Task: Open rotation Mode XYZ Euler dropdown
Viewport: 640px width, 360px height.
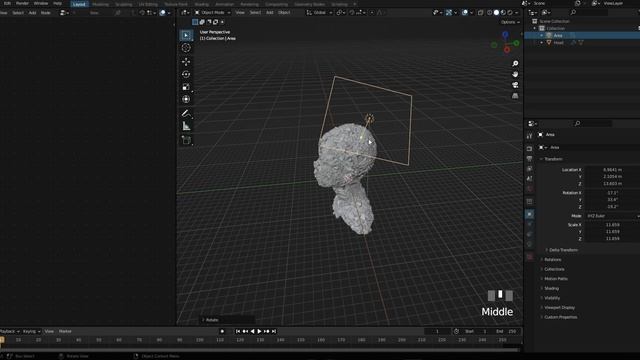Action: [612, 216]
